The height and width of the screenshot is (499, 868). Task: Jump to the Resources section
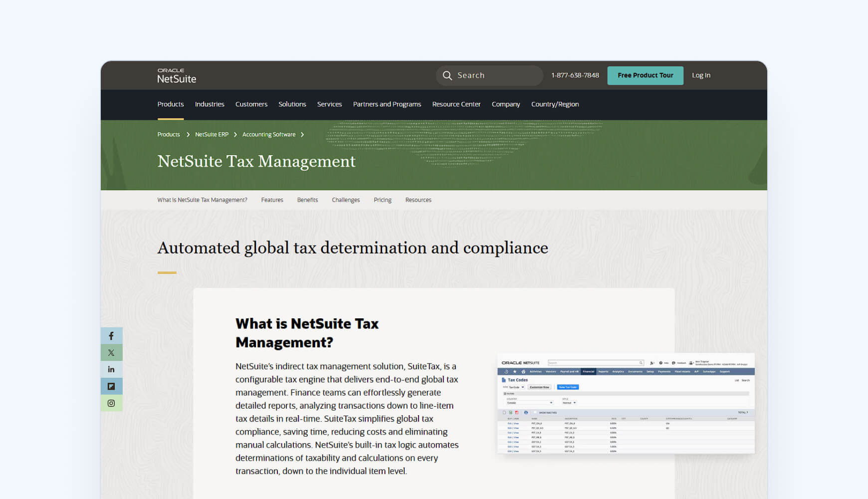418,200
